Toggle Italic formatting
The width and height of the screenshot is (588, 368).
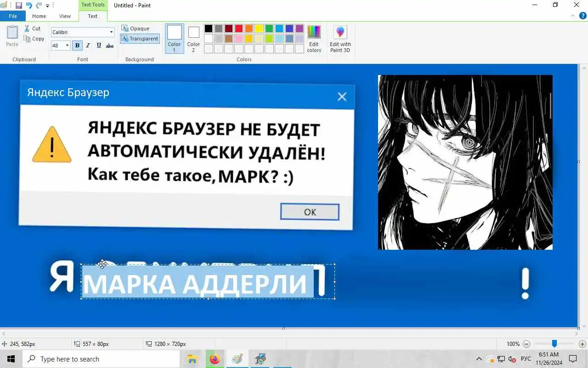(x=88, y=46)
